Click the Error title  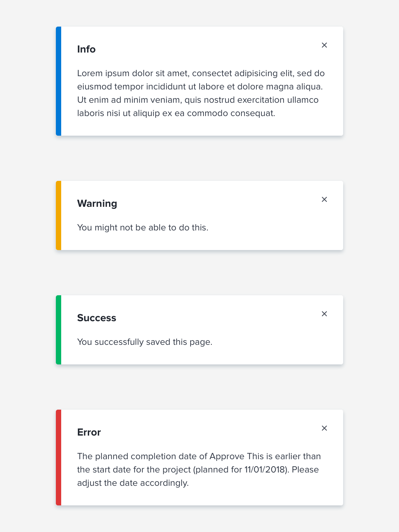(89, 432)
